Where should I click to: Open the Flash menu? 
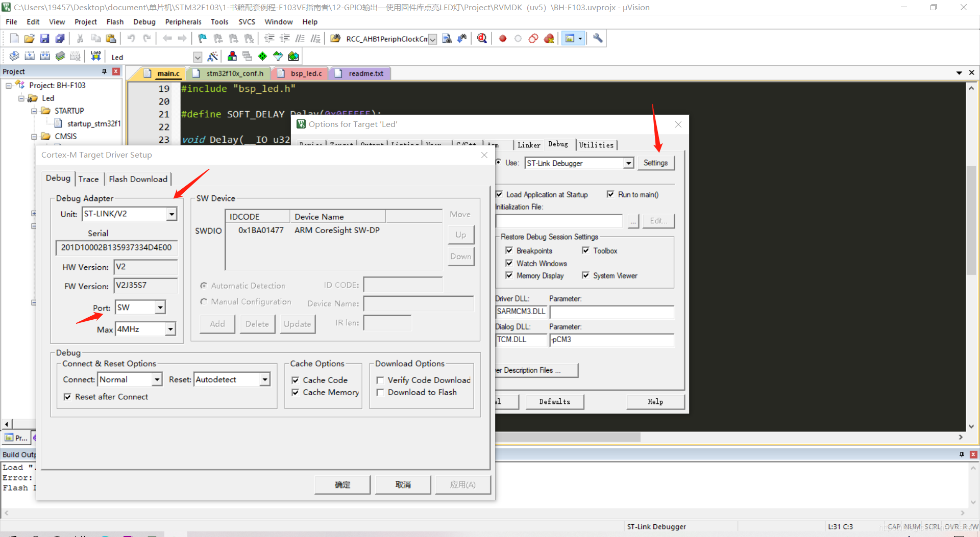point(115,22)
